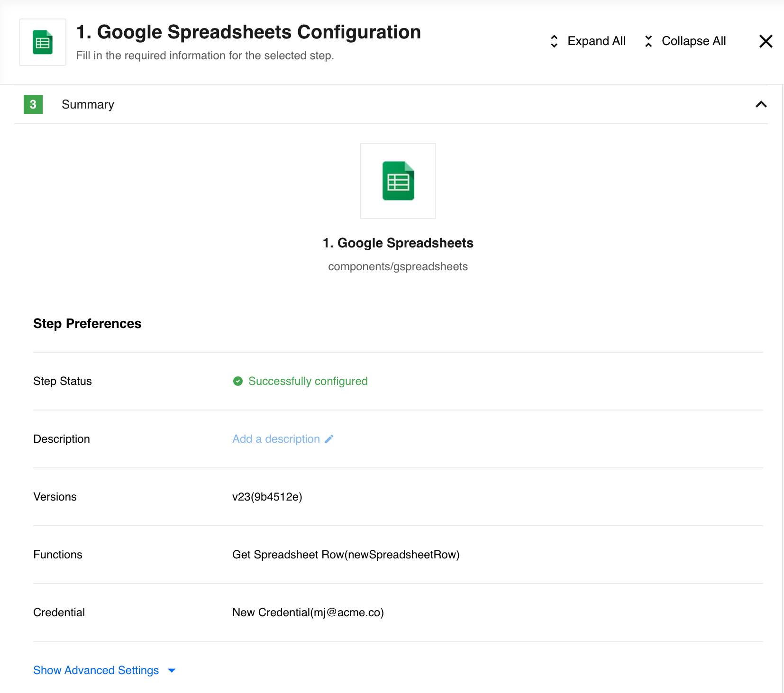The width and height of the screenshot is (784, 693).
Task: Click version value v23(9b4512e)
Action: pos(267,497)
